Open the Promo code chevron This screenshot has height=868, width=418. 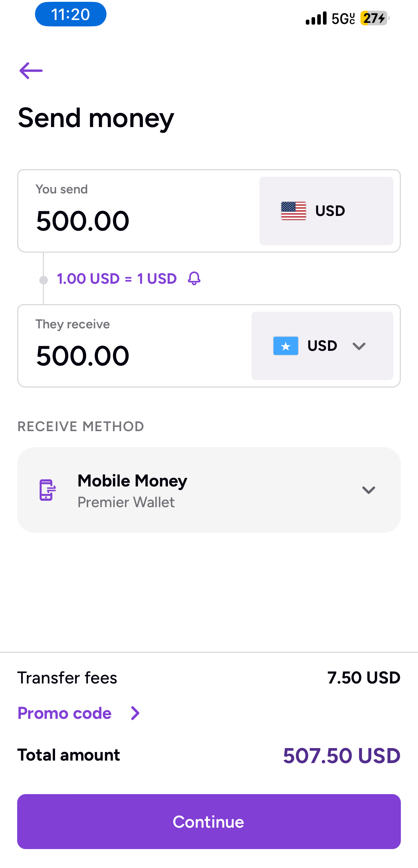(x=135, y=713)
